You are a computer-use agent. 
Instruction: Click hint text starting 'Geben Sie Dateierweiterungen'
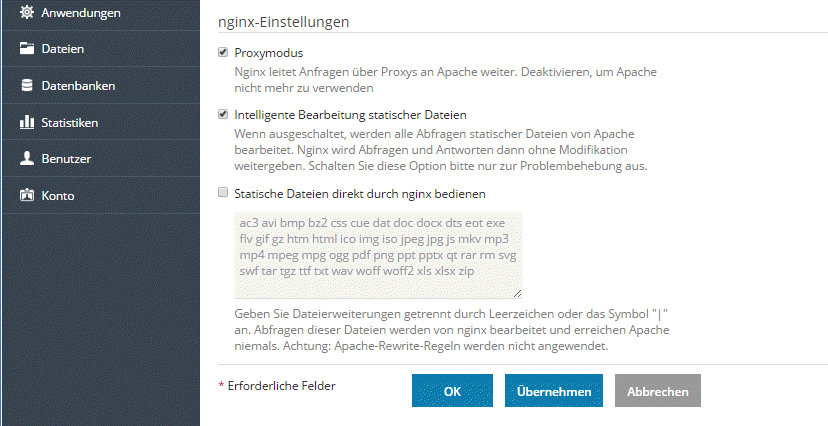pos(451,330)
